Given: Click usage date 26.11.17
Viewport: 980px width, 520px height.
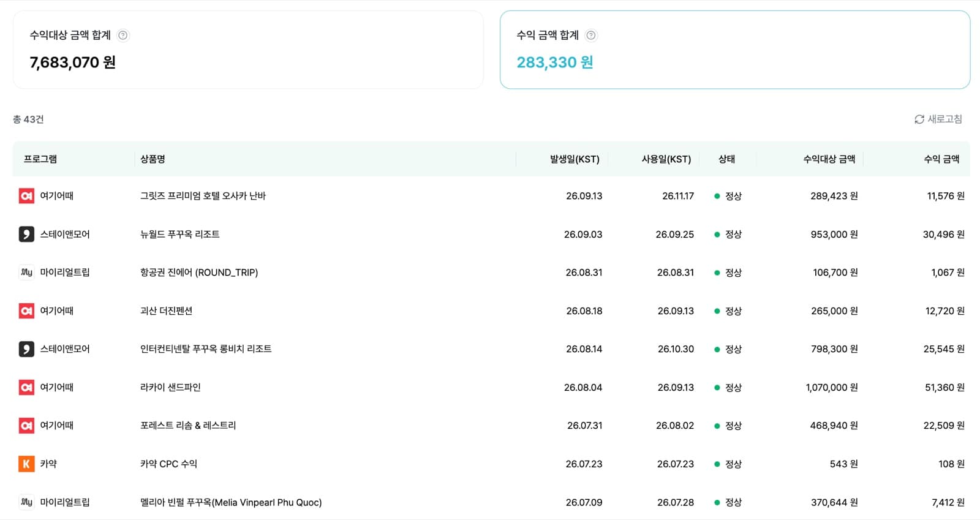Looking at the screenshot, I should 678,196.
